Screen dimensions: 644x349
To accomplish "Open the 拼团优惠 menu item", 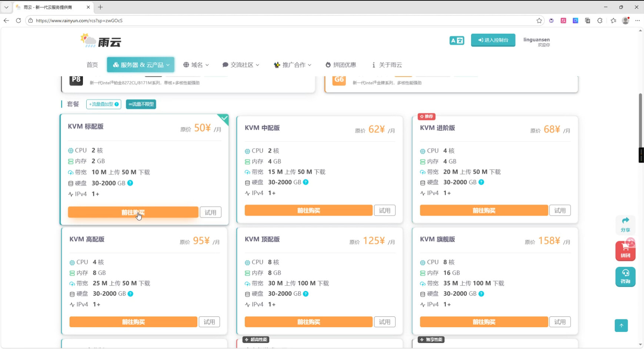I will [341, 65].
